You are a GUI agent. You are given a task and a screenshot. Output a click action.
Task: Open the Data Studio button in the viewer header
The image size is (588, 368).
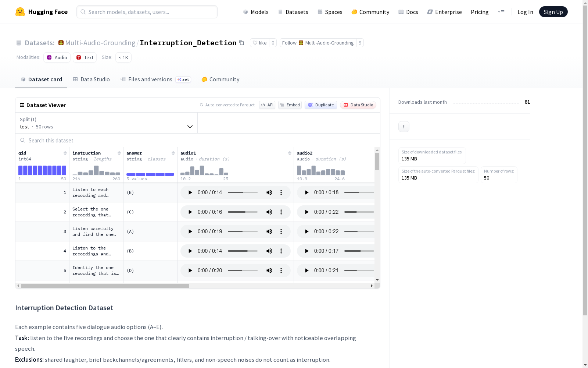click(358, 105)
